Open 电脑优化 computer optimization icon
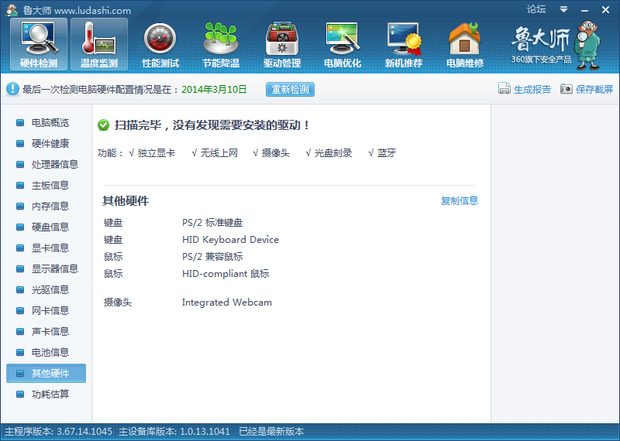 click(342, 44)
